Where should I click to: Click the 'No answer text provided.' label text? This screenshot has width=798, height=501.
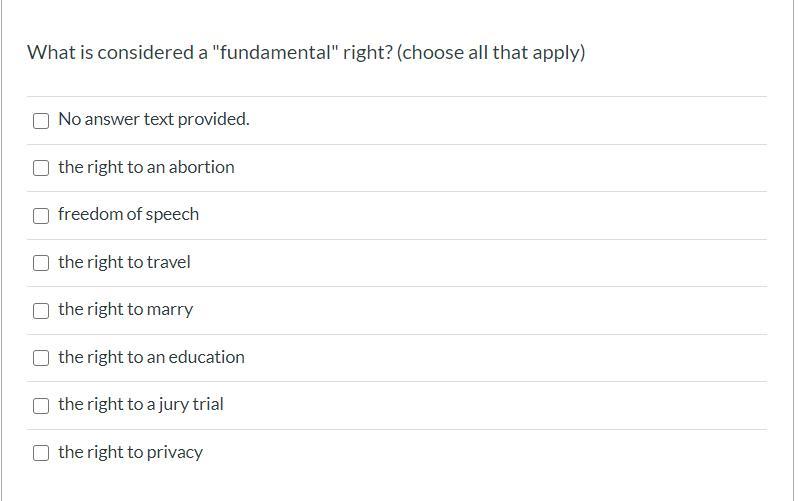coord(153,119)
